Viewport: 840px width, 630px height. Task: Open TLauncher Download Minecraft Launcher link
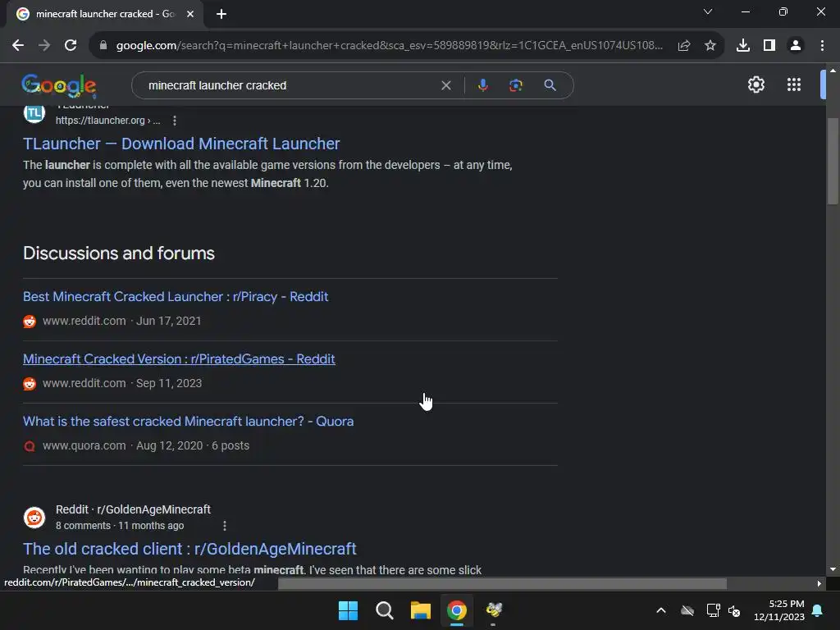(x=181, y=144)
